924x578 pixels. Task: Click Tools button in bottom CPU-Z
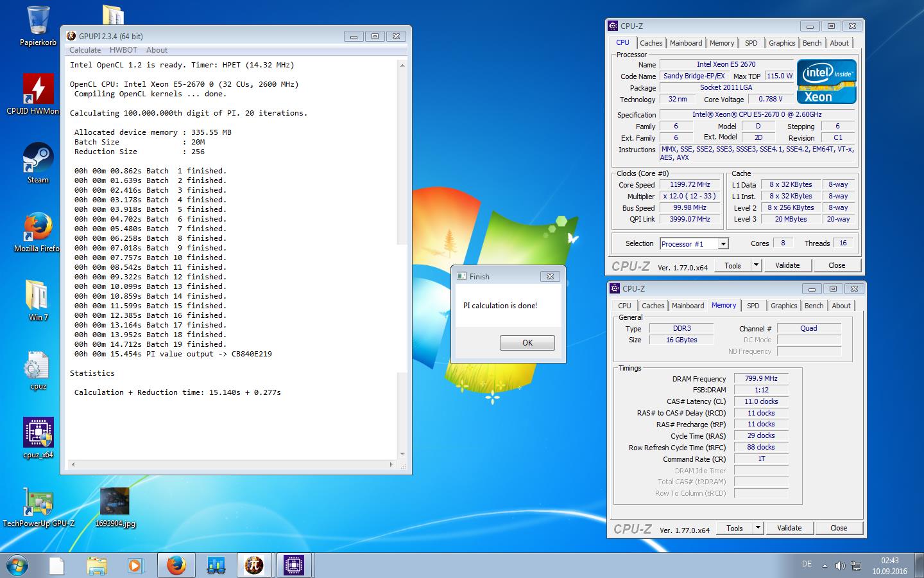pos(735,529)
